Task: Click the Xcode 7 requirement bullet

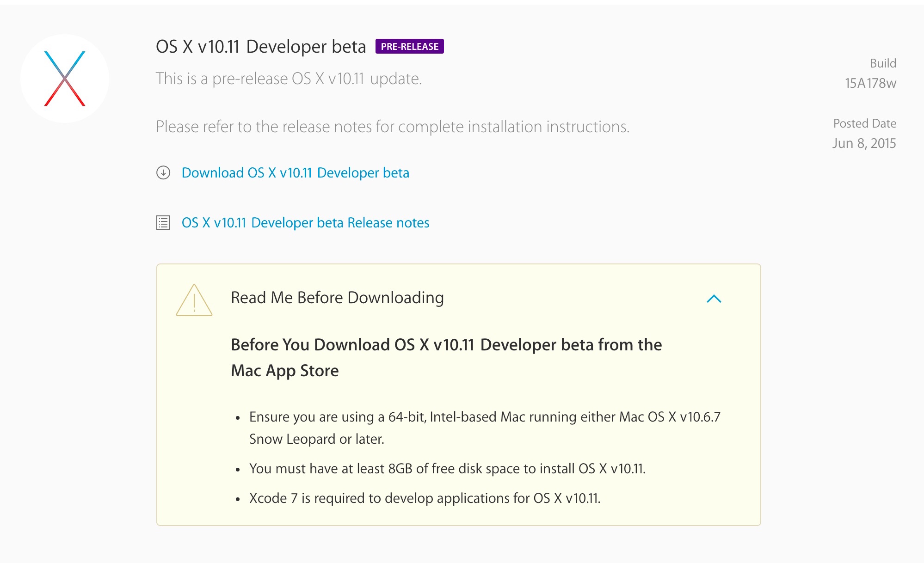Action: (425, 498)
